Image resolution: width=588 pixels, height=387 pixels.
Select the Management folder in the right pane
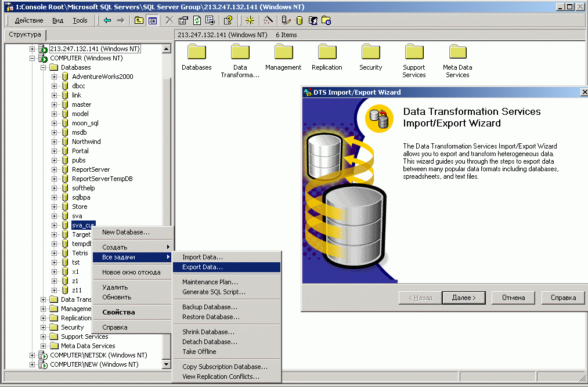pos(283,57)
